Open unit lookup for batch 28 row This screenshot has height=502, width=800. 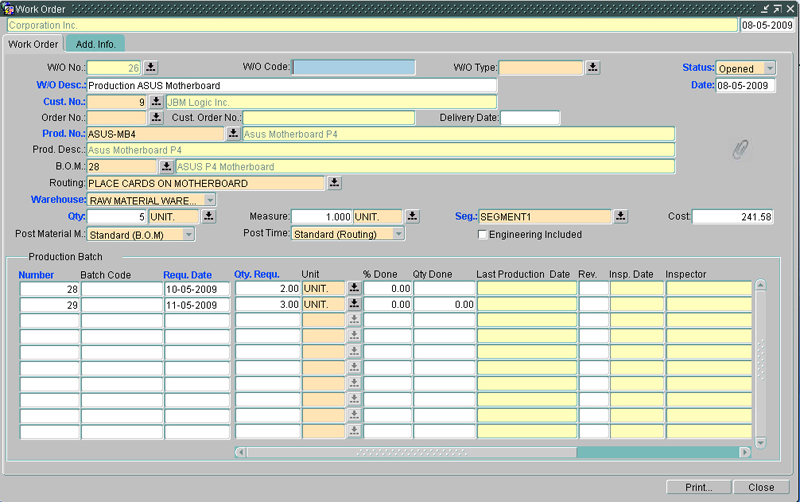click(x=354, y=289)
